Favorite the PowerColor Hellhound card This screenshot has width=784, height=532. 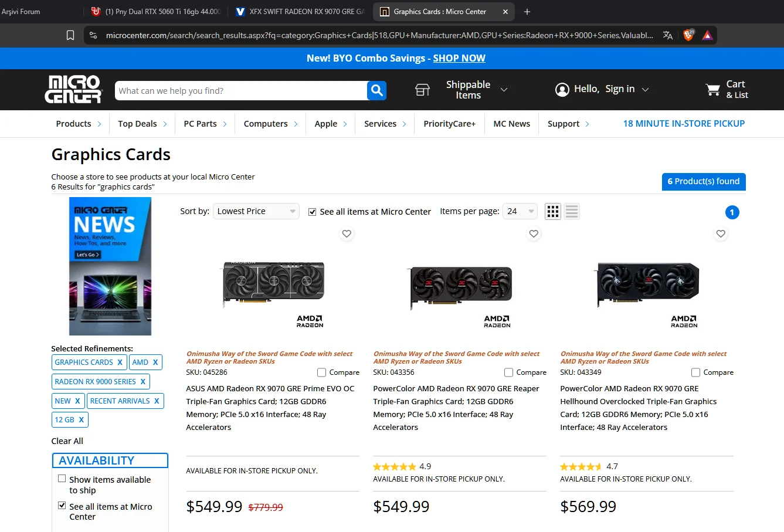[x=721, y=233]
